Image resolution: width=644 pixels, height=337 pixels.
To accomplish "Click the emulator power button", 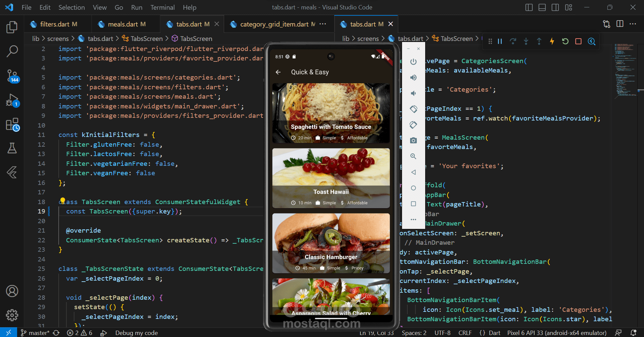I will pos(413,62).
